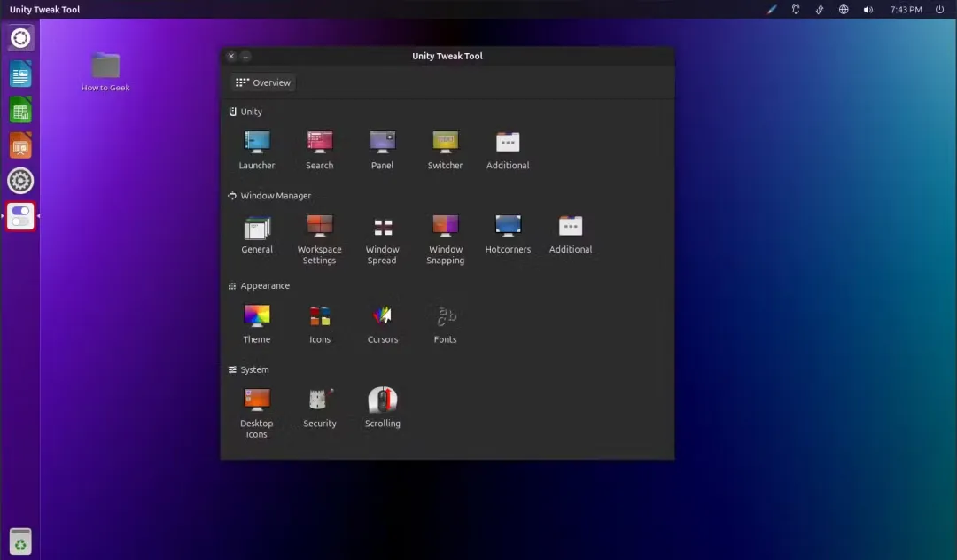Viewport: 957px width, 560px height.
Task: Open Additional settings in Window Manager section
Action: click(x=571, y=234)
